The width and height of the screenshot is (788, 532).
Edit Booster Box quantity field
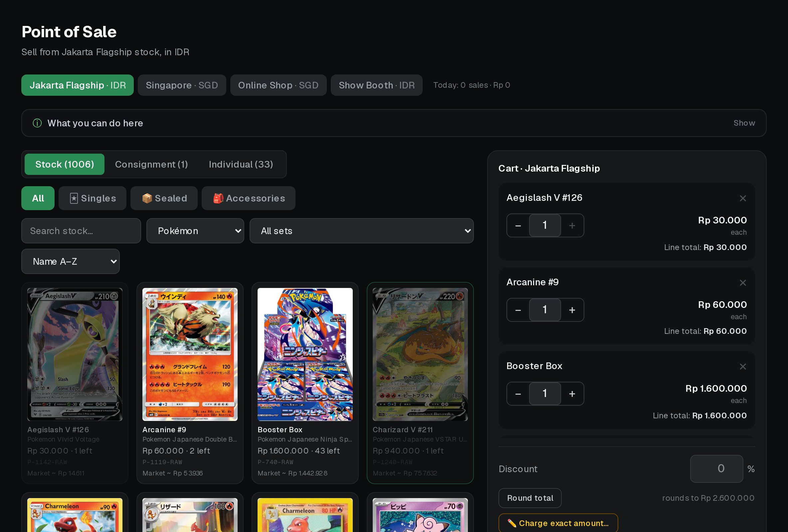[x=545, y=393]
